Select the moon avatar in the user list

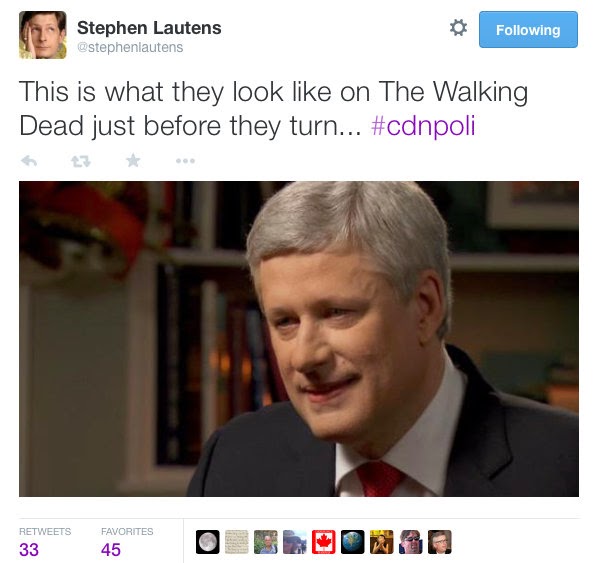pos(208,542)
